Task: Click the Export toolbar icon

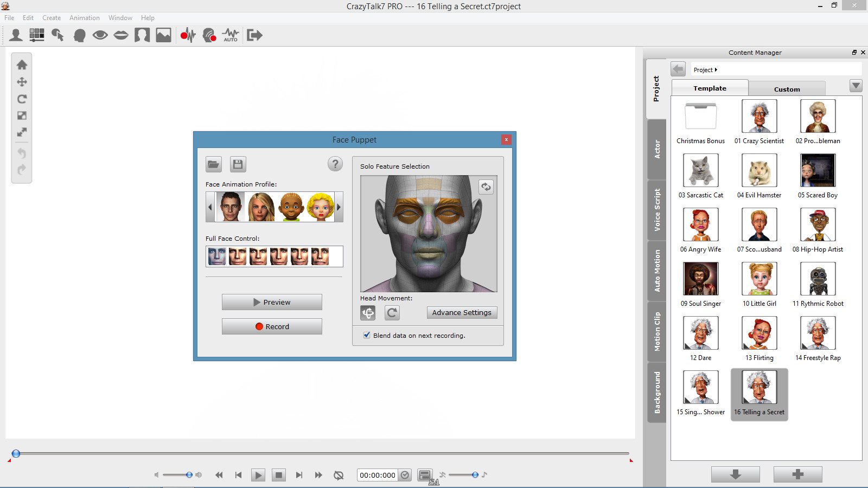Action: [254, 35]
